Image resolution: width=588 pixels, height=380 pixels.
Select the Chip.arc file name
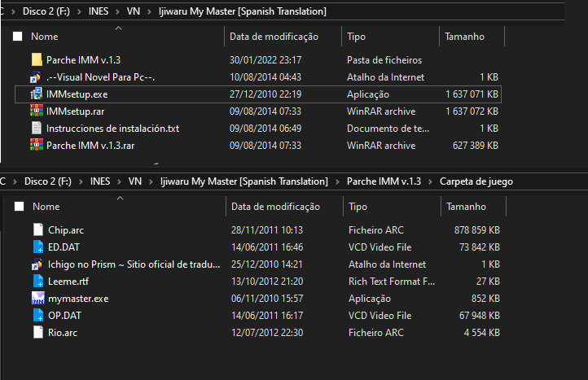[x=66, y=230]
